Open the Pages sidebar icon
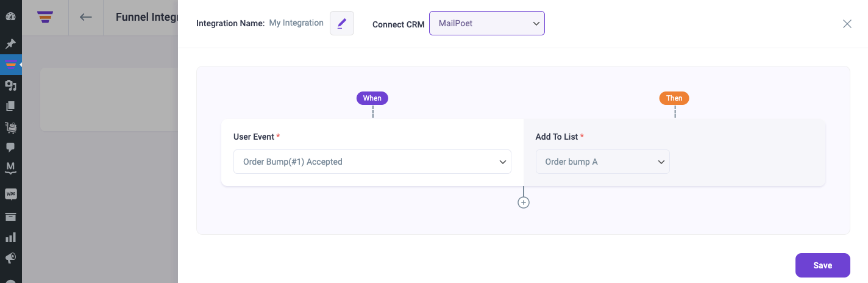 (x=10, y=106)
